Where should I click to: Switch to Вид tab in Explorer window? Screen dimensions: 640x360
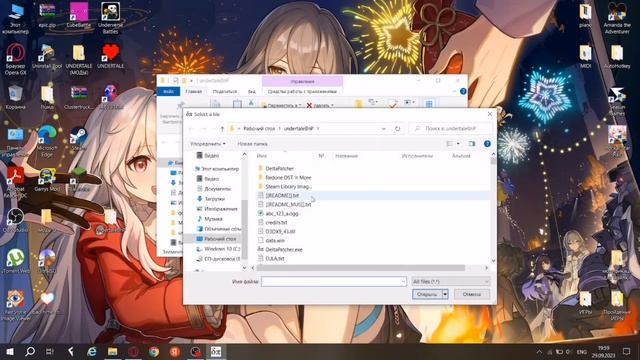pyautogui.click(x=252, y=91)
